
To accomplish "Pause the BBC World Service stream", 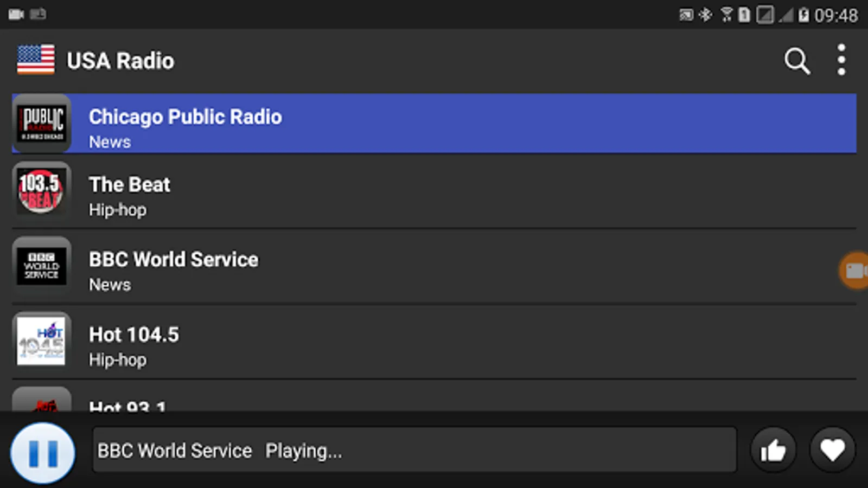I will coord(43,453).
